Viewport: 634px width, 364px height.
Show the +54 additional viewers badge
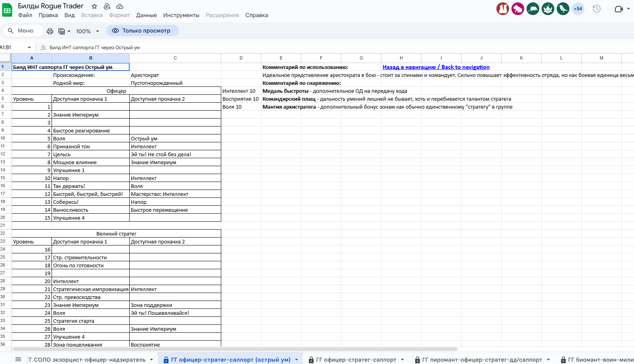[578, 9]
